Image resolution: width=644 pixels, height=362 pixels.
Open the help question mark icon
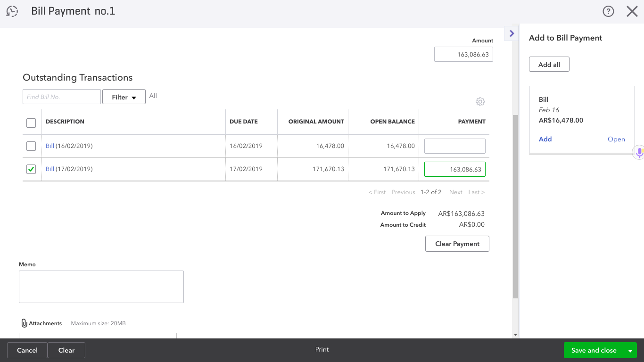[608, 12]
